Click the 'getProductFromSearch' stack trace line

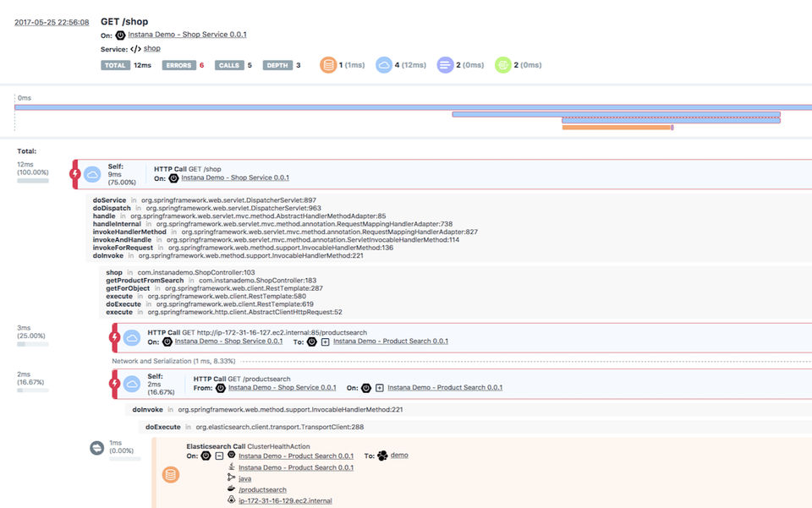211,281
